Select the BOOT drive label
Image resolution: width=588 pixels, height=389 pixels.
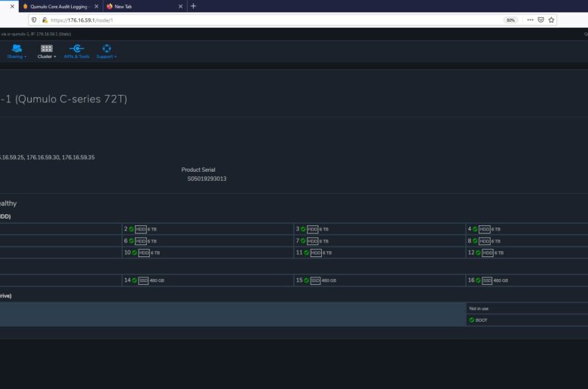481,320
